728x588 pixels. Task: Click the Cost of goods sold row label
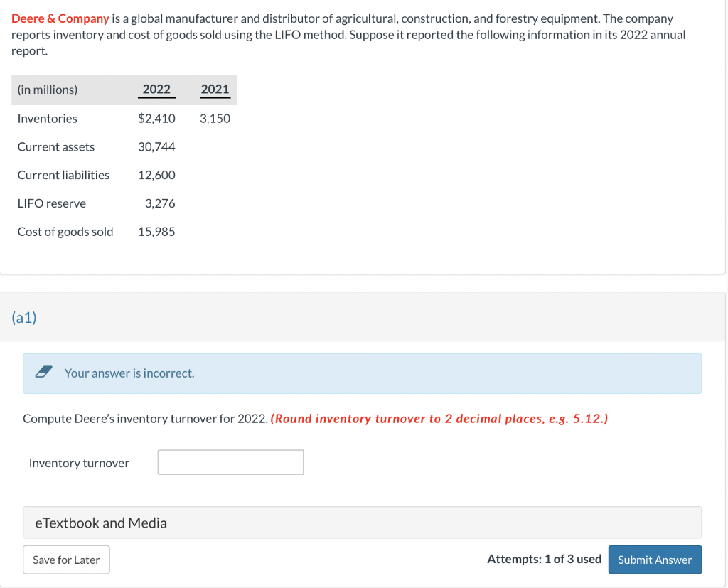coord(65,232)
